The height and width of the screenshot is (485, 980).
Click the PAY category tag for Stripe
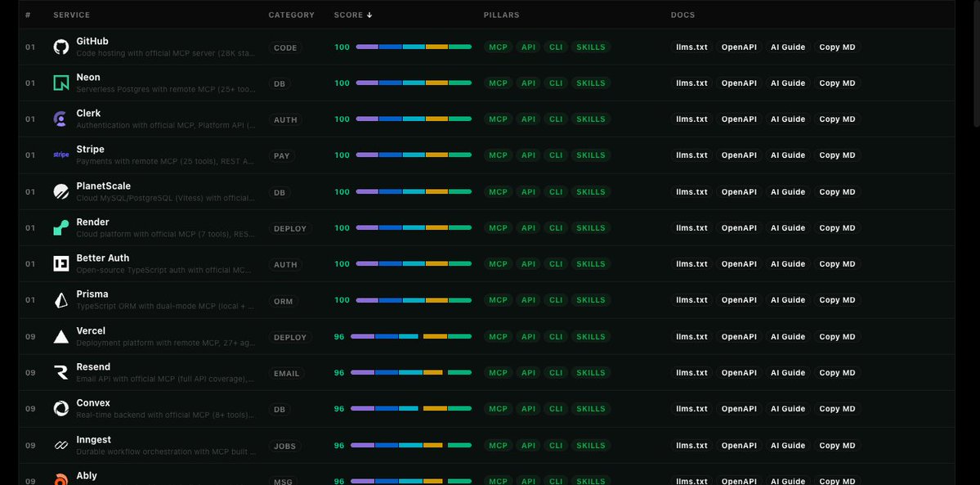click(x=282, y=156)
